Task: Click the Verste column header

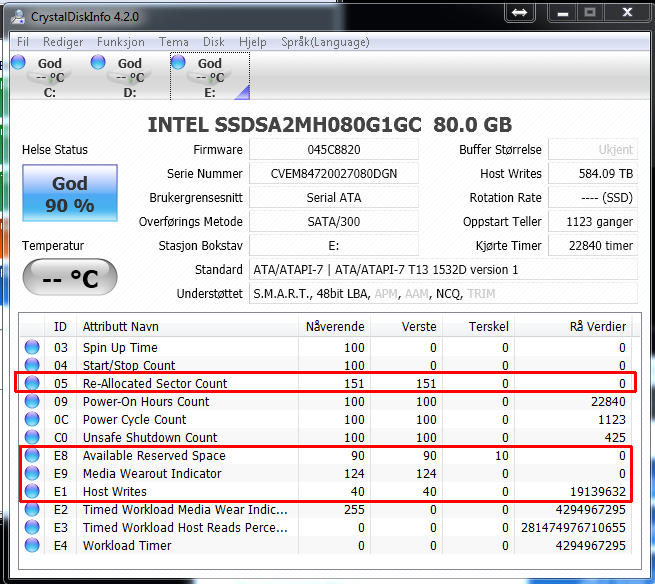Action: tap(406, 326)
